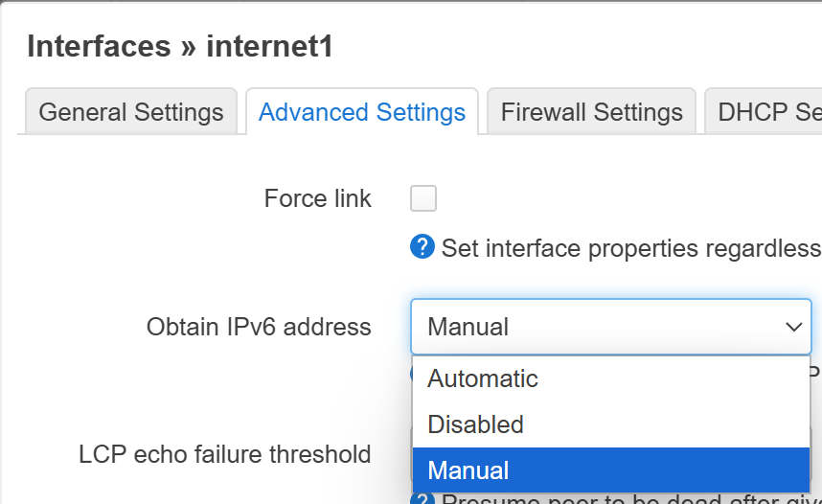Click the help icon below LCP echo threshold
822x504 pixels.
point(422,499)
